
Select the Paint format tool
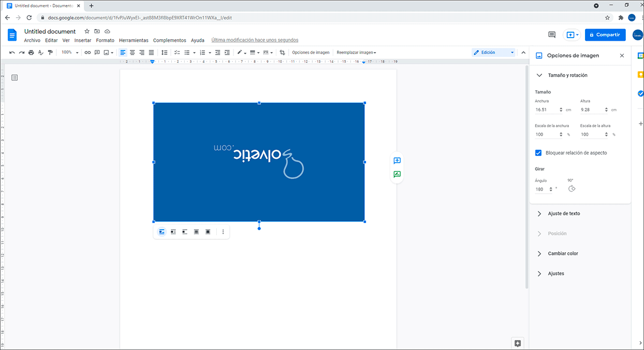coord(50,53)
